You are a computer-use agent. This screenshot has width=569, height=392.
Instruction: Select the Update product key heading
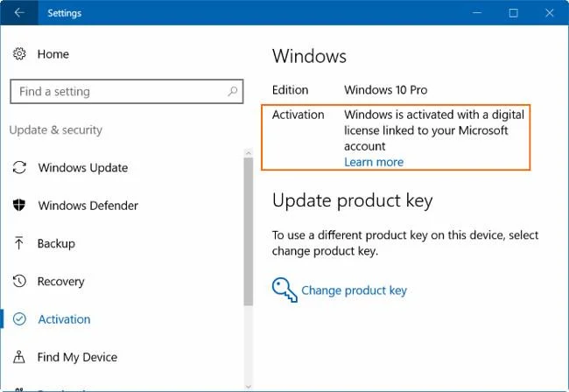tap(353, 200)
